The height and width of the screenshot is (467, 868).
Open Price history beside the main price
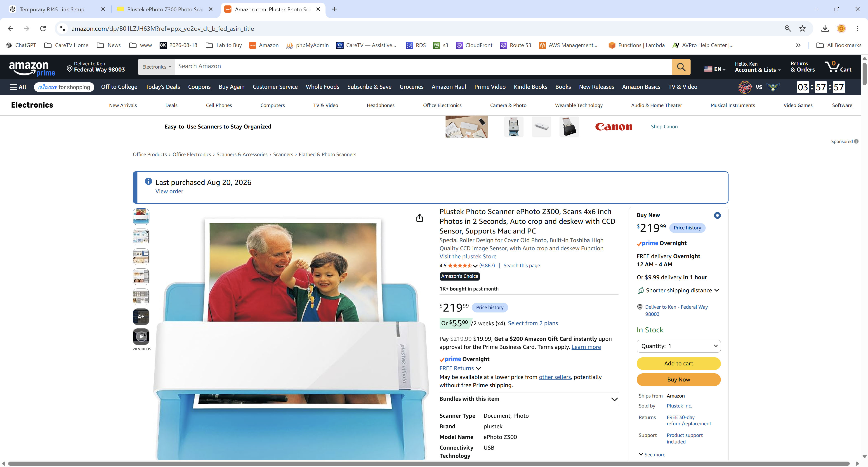489,307
